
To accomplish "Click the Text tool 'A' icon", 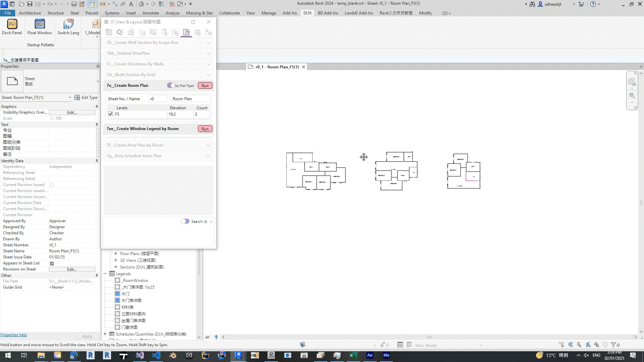I will click(131, 4).
